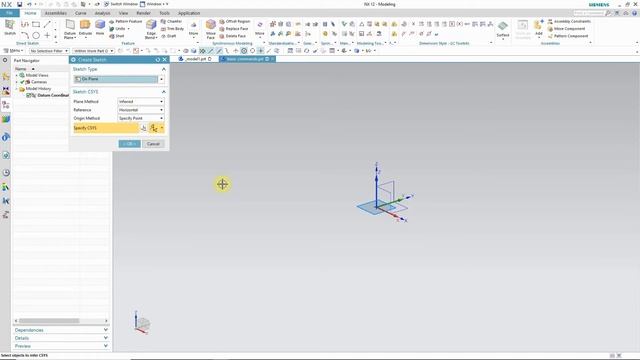Select the Arc sketch tool
The image size is (640, 360).
(24, 35)
